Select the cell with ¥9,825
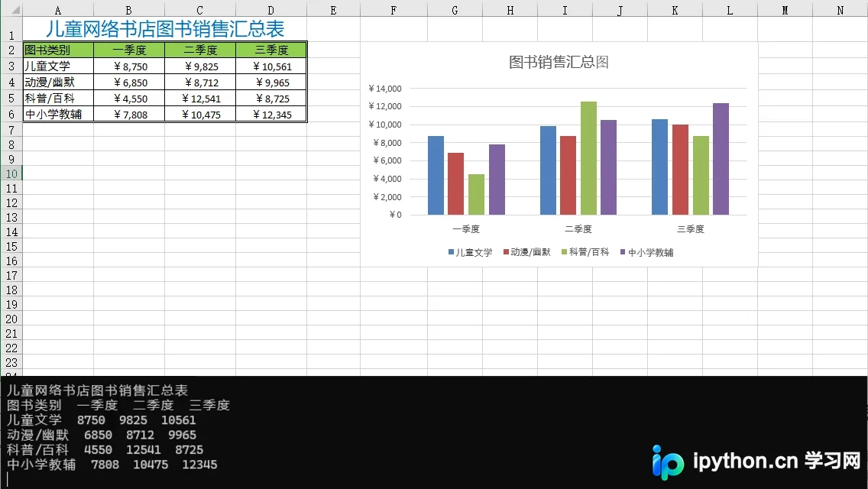The width and height of the screenshot is (868, 489). pos(200,66)
